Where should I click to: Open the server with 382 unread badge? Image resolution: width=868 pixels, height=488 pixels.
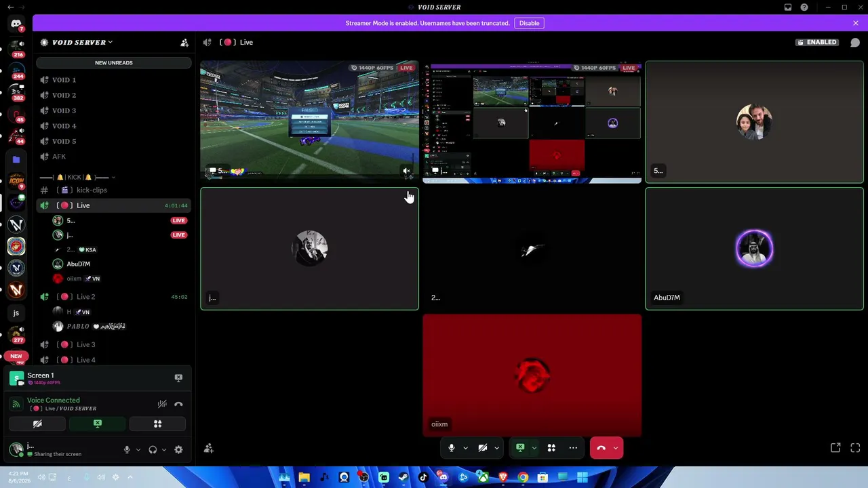point(16,91)
